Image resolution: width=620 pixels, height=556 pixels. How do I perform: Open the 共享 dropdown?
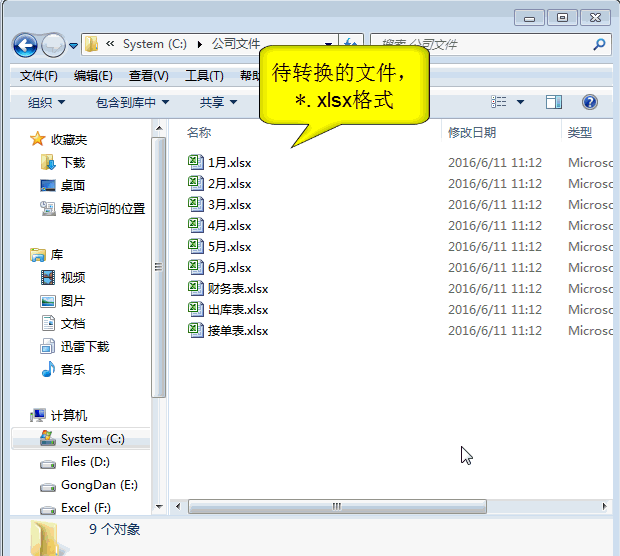pos(218,102)
